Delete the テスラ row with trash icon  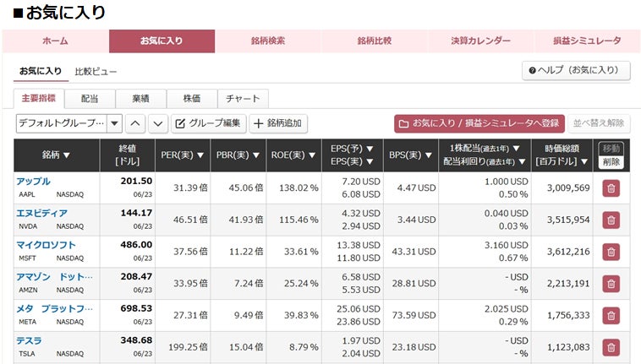pyautogui.click(x=611, y=347)
